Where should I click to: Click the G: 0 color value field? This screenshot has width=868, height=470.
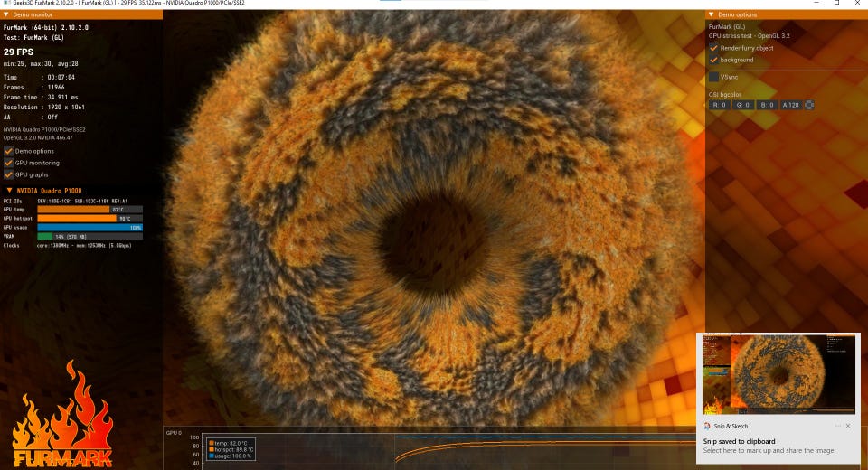[x=743, y=105]
